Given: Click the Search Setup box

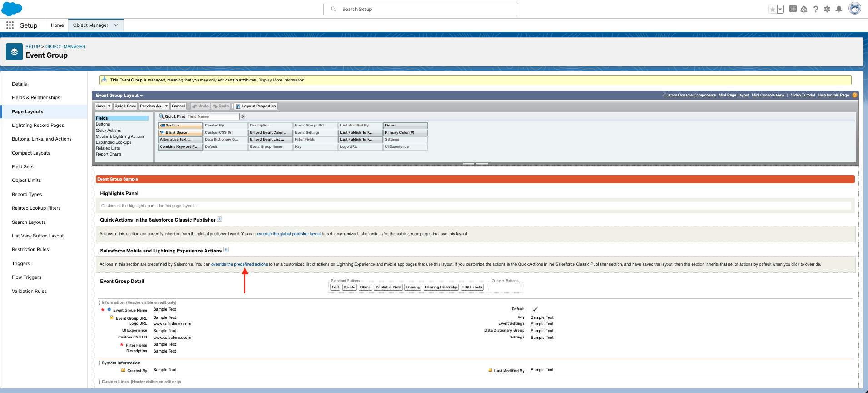Looking at the screenshot, I should 420,9.
